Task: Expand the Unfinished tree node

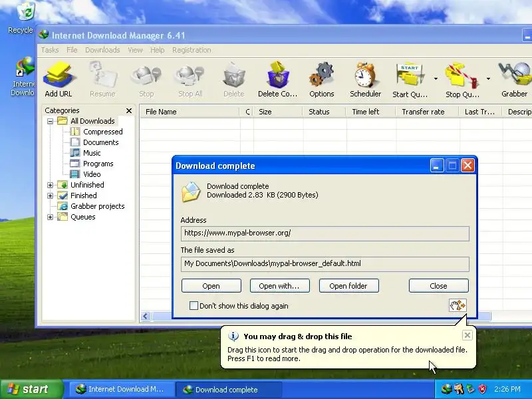Action: click(x=51, y=185)
